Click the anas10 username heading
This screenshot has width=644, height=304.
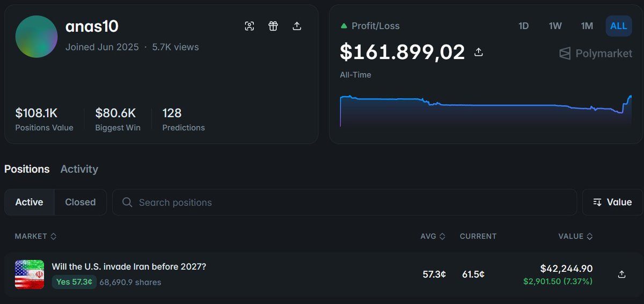92,26
